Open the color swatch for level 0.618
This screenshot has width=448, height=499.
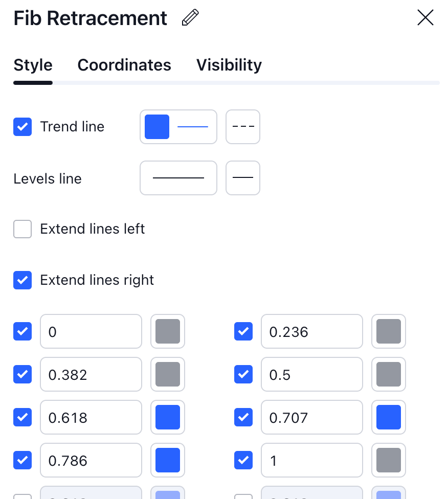pos(168,417)
